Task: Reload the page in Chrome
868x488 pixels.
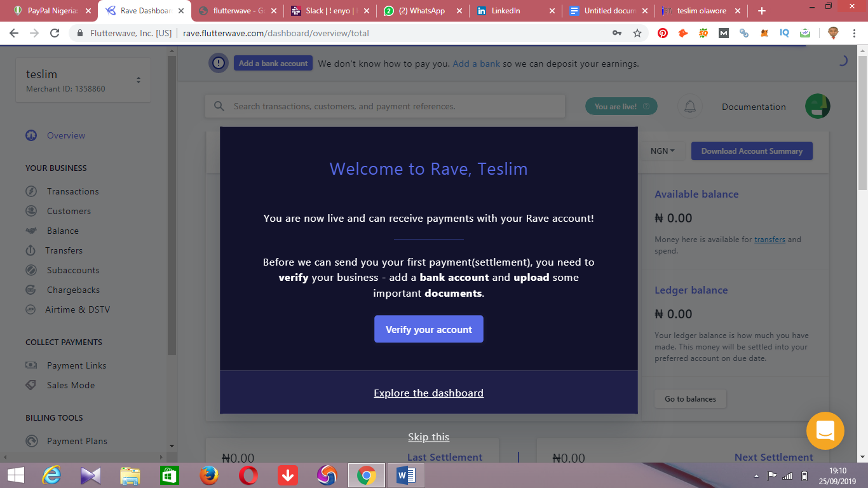Action: coord(55,33)
